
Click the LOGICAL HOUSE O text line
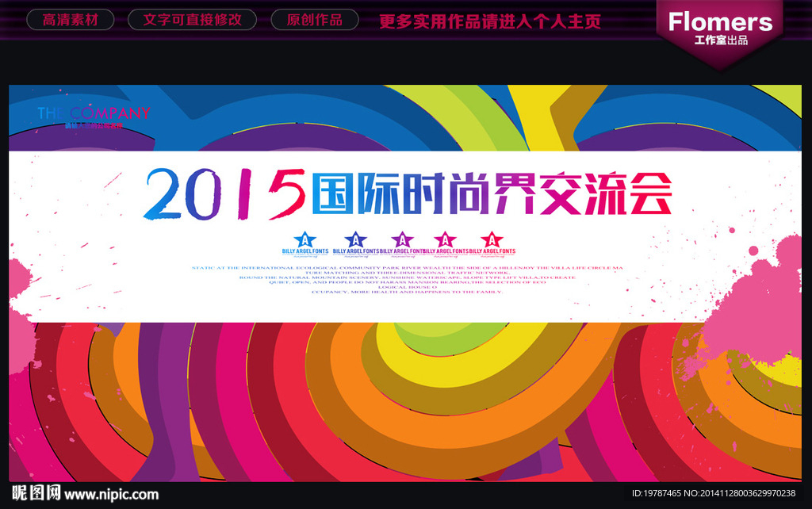(408, 287)
